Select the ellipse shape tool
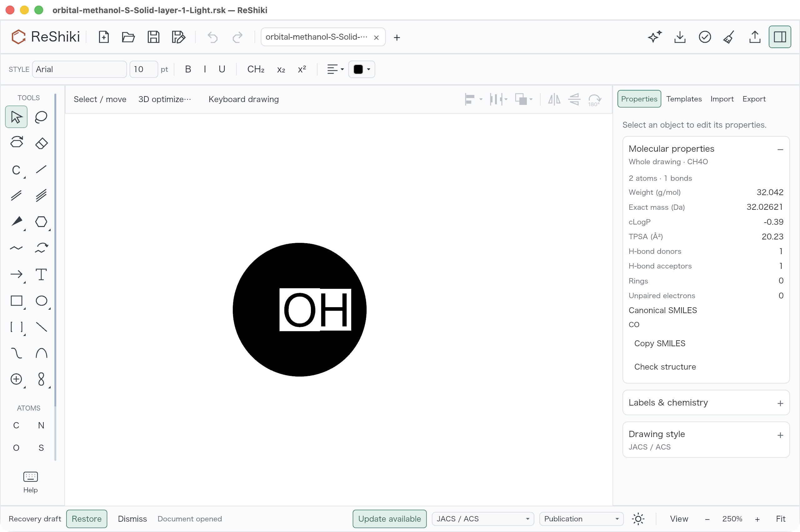 41,301
